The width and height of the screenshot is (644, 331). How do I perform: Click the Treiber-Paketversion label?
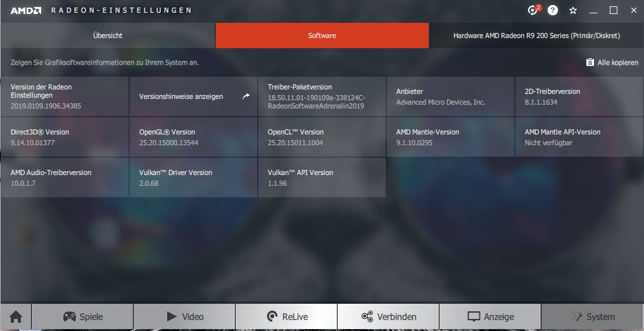[x=300, y=87]
